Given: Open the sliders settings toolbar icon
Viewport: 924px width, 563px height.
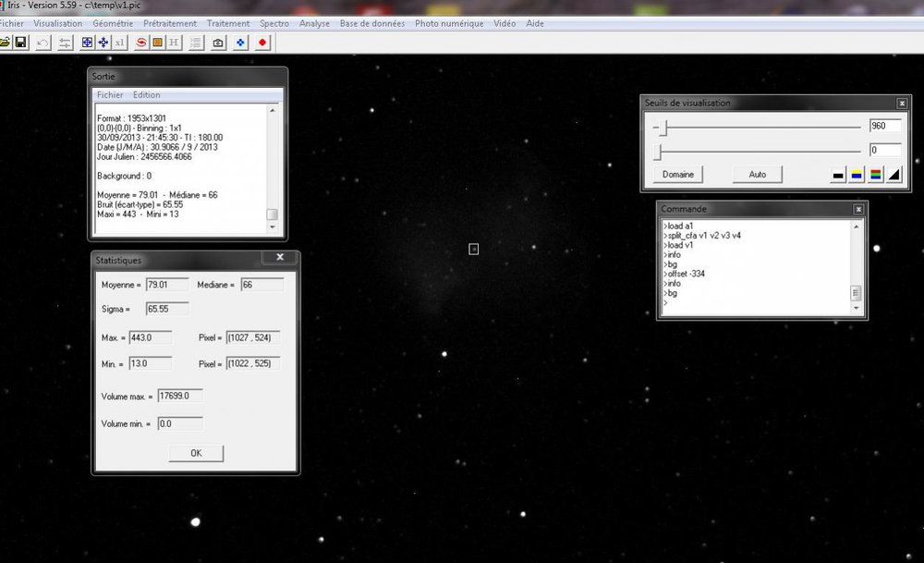Looking at the screenshot, I should pyautogui.click(x=65, y=43).
